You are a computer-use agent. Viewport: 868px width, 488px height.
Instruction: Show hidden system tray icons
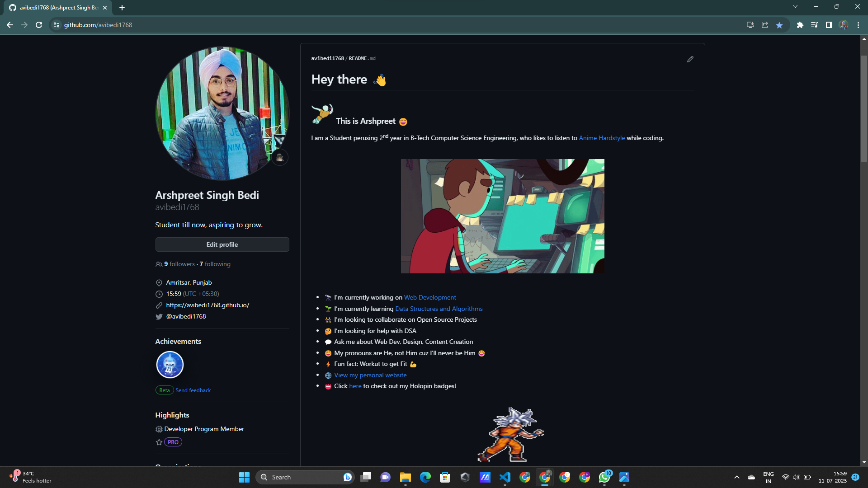pos(737,477)
